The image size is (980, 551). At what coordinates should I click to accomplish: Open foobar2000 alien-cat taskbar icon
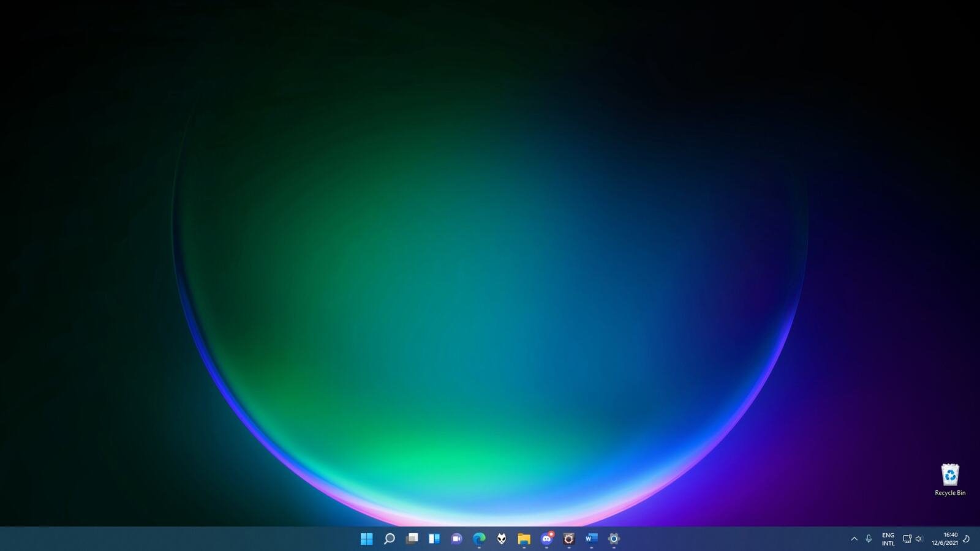pos(502,539)
